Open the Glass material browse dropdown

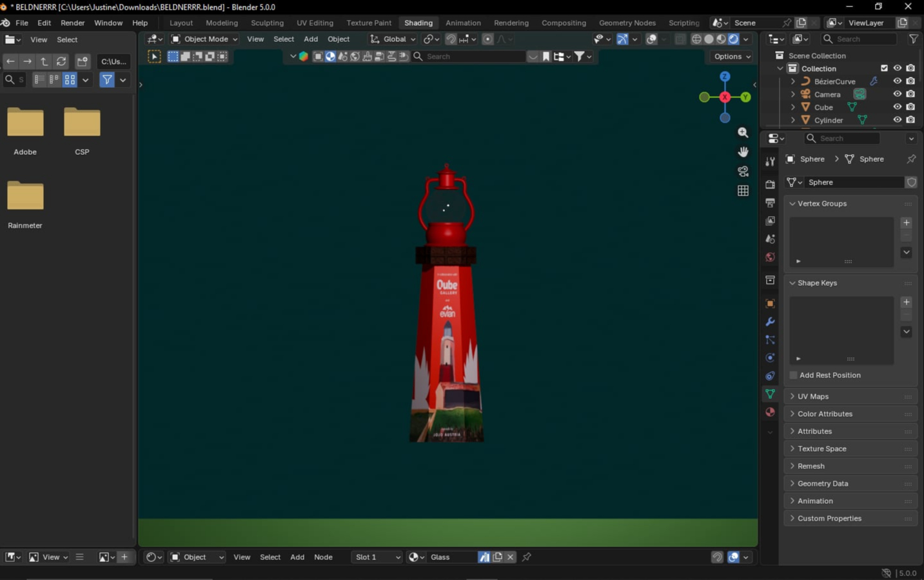[x=417, y=557]
